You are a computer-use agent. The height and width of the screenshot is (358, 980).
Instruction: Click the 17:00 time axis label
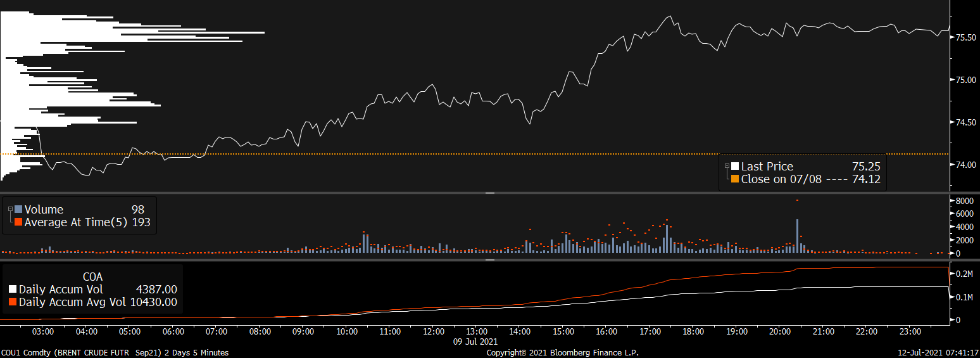650,331
